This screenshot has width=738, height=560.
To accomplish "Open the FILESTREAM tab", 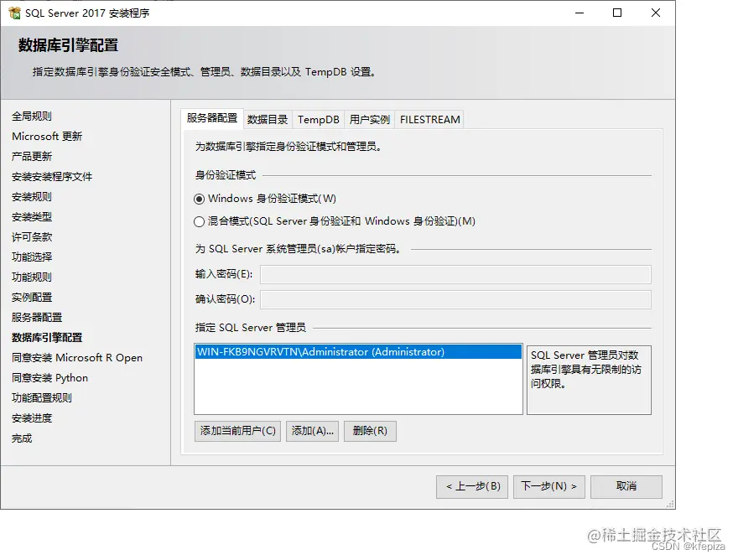I will pos(429,119).
